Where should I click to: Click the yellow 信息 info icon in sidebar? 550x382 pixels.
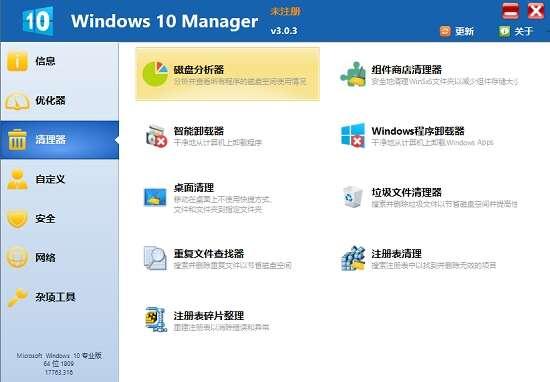coord(17,61)
